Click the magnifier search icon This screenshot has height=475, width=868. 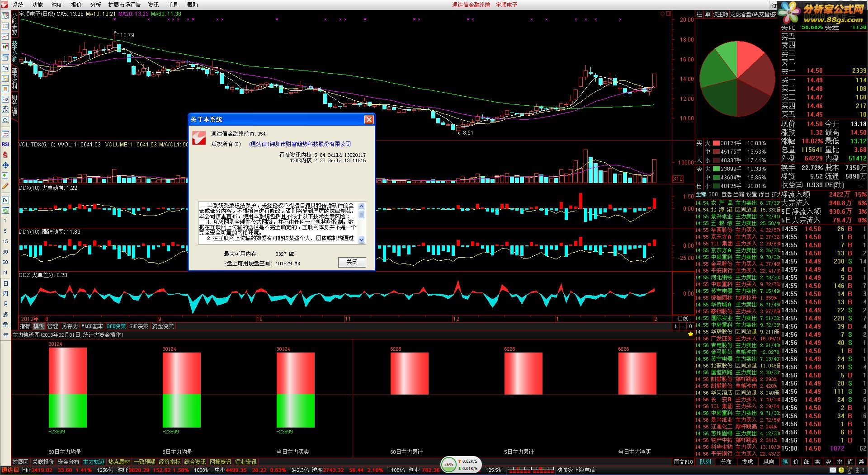(x=5, y=120)
